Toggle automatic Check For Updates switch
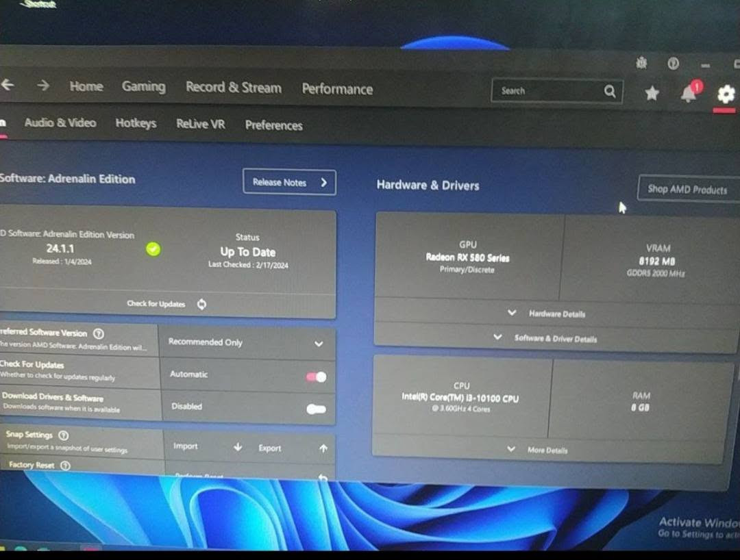The image size is (740, 560). click(316, 377)
